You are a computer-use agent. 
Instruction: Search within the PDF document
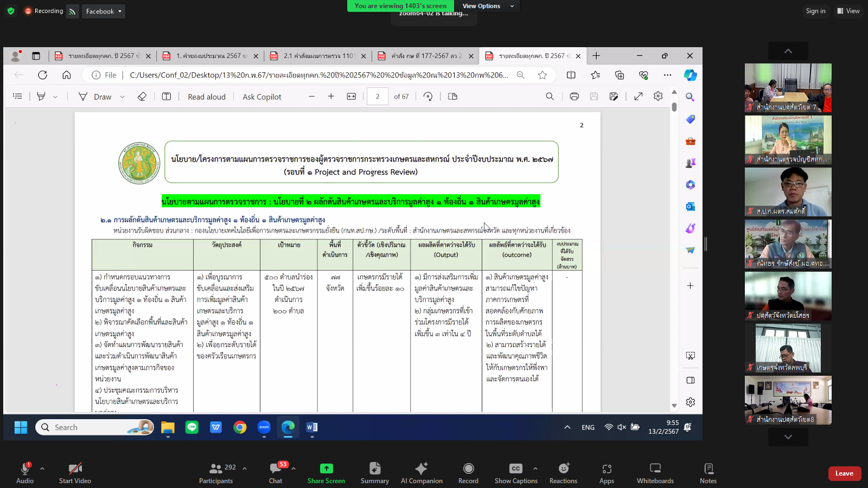550,97
